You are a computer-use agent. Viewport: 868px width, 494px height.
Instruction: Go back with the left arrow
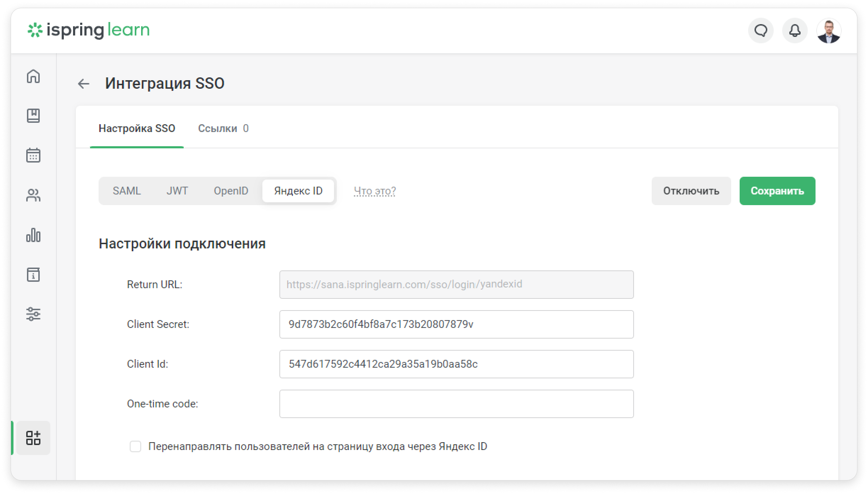pos(84,84)
